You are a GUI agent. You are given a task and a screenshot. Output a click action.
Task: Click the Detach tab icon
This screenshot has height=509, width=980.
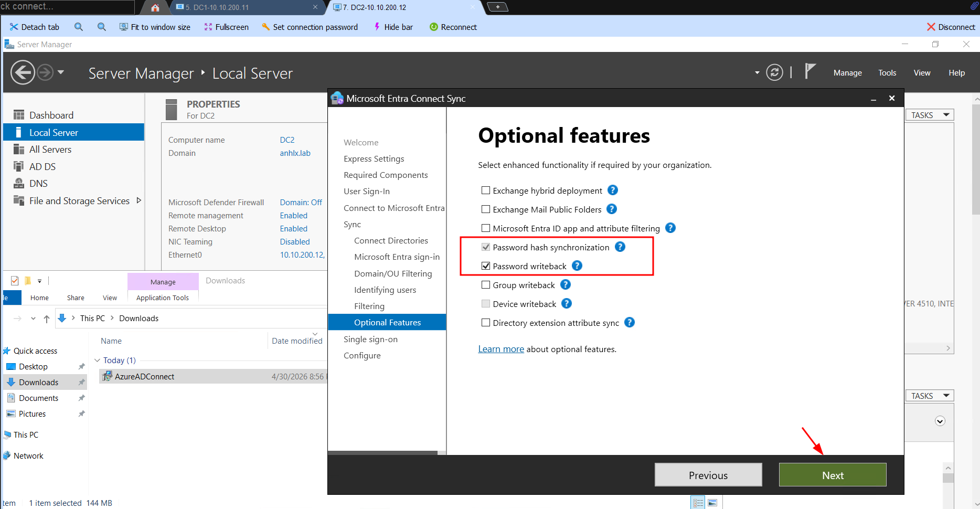pyautogui.click(x=14, y=27)
